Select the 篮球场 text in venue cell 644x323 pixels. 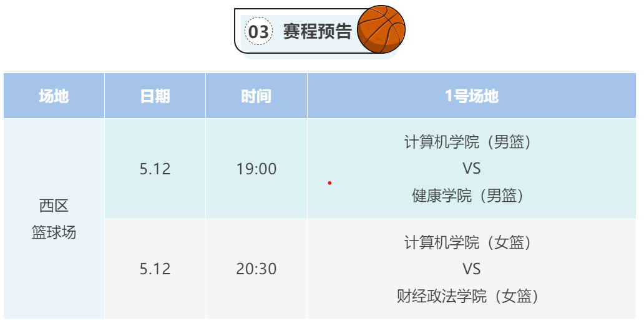pos(54,232)
